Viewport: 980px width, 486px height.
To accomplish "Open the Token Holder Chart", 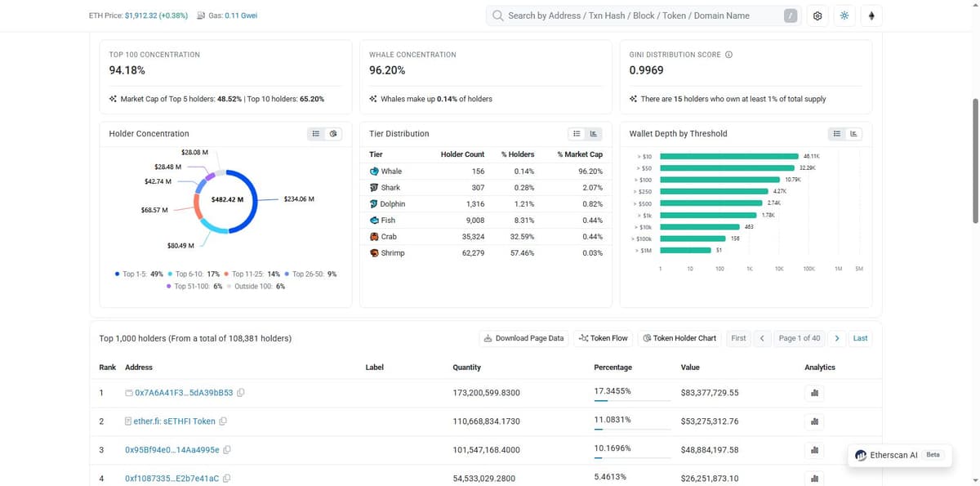I will tap(679, 338).
